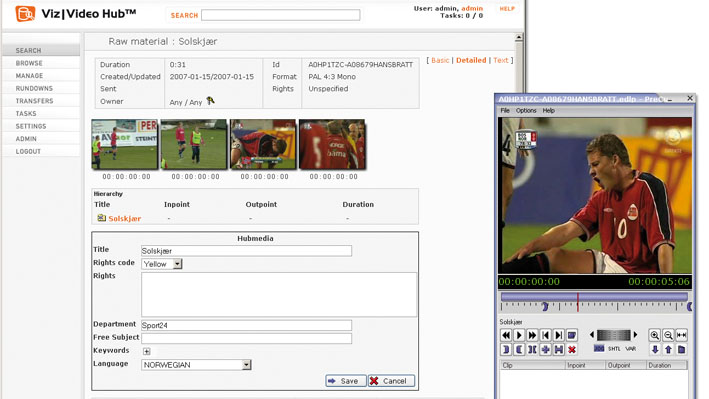Zoom in on the player timeline
The image size is (709, 399).
point(654,335)
